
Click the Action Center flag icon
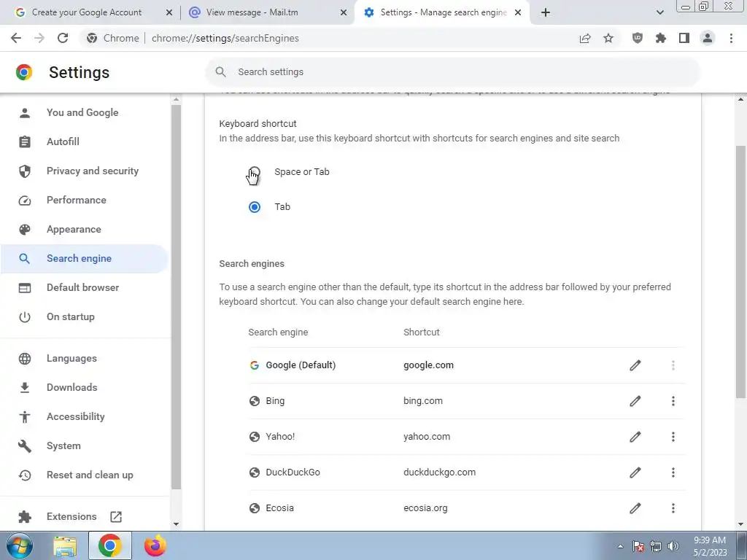point(638,546)
